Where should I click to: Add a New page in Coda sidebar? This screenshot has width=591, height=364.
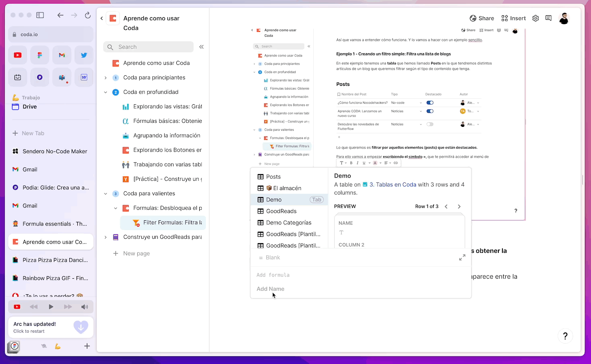tap(131, 254)
